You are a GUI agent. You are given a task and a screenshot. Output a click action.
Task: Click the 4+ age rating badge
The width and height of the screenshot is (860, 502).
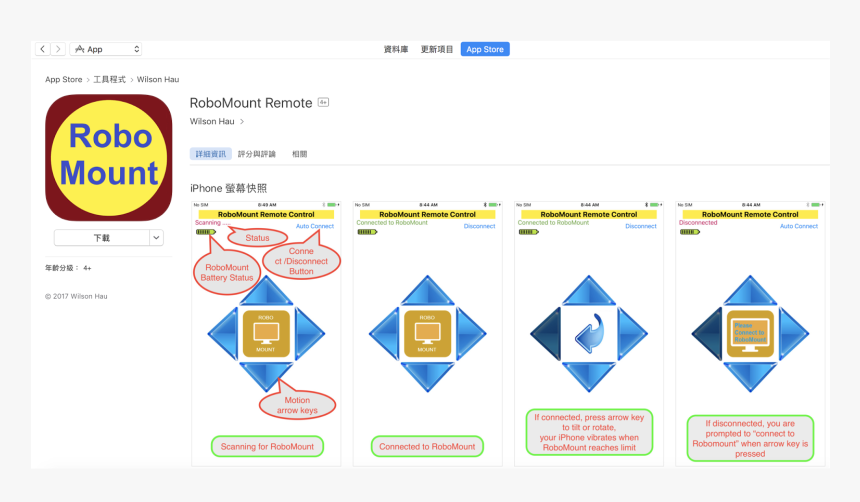click(x=324, y=102)
